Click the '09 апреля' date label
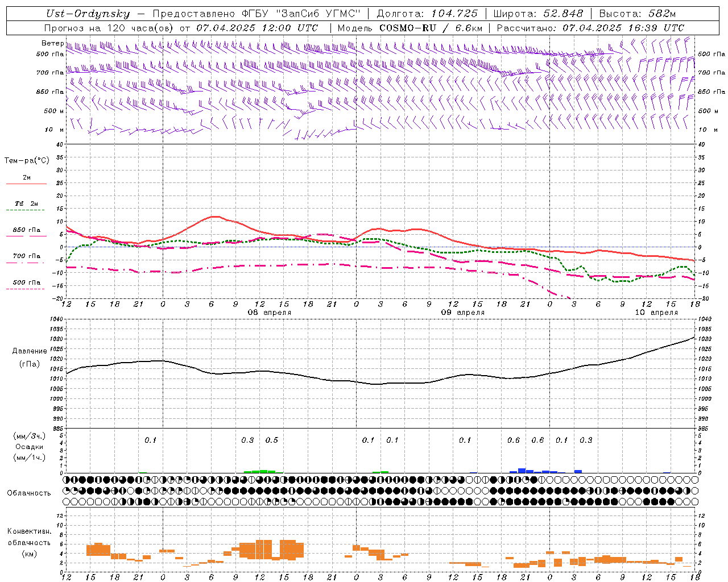 (463, 313)
